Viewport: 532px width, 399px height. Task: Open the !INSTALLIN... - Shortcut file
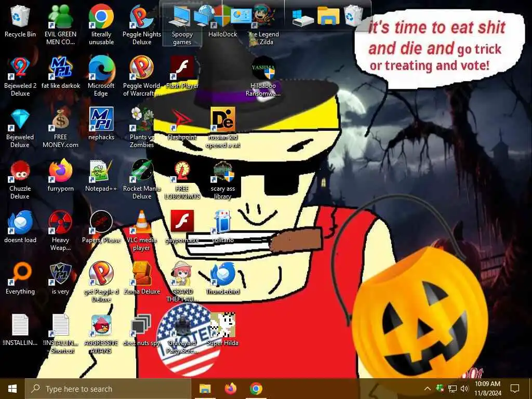(60, 334)
